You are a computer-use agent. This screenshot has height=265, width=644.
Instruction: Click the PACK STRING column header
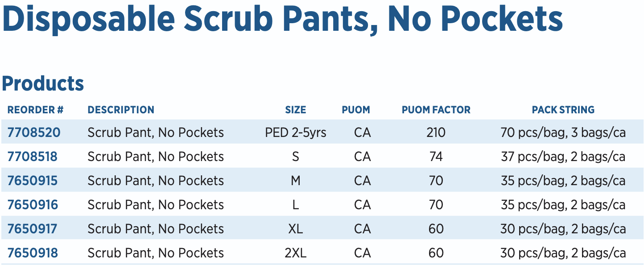563,110
